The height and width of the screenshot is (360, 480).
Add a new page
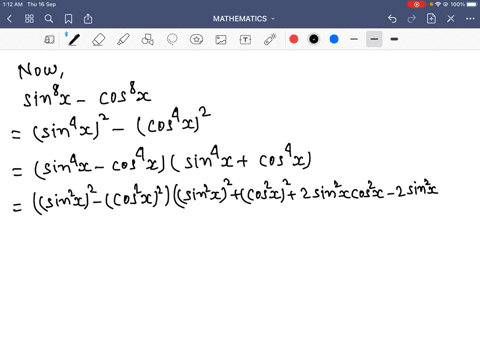431,19
